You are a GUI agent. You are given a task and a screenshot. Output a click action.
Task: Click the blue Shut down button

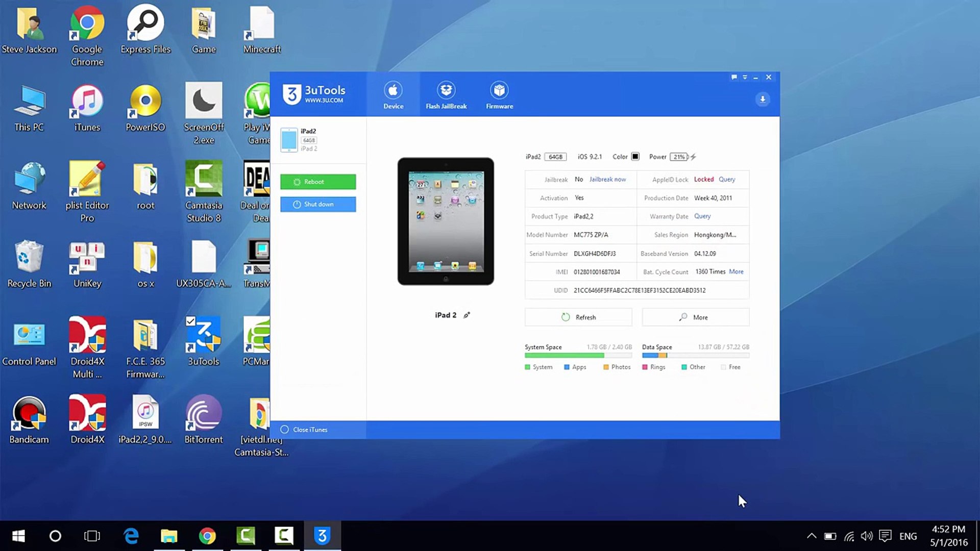318,204
